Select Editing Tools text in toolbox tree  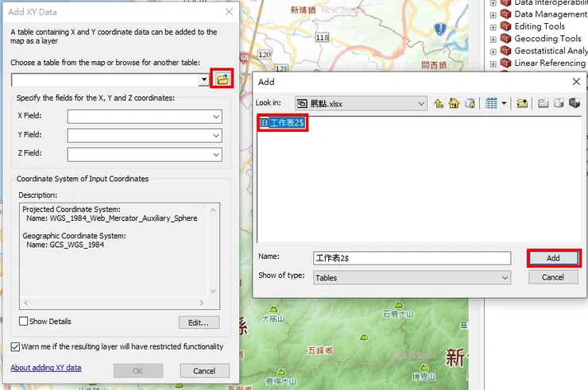click(540, 26)
